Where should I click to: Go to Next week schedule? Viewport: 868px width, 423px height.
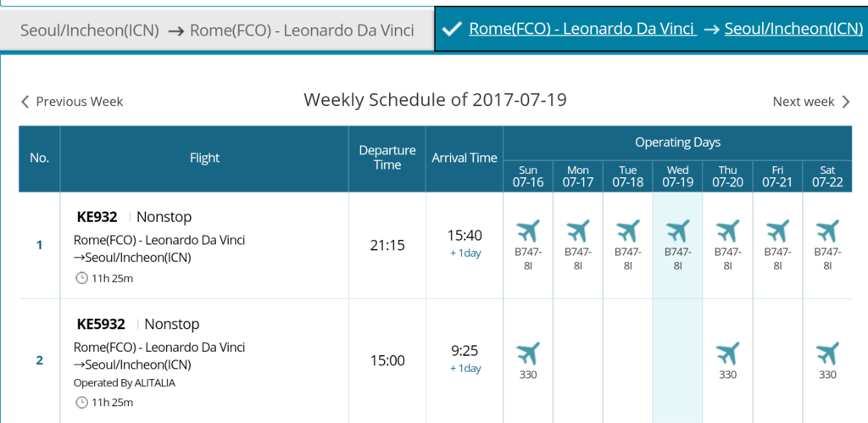[811, 102]
